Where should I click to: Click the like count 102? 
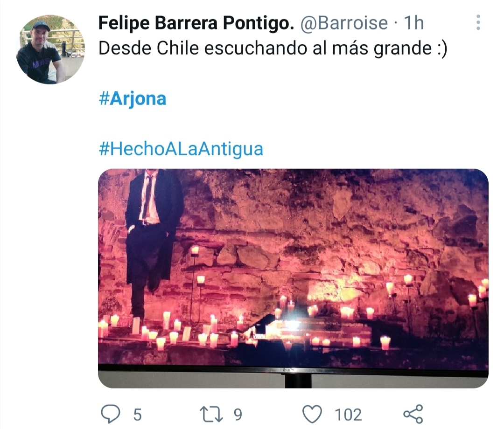pos(349,415)
